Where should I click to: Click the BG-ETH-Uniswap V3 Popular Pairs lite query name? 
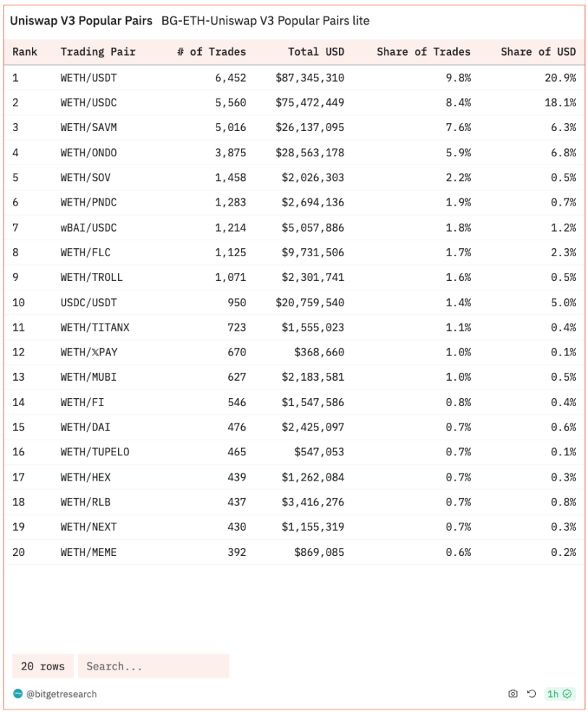[266, 21]
